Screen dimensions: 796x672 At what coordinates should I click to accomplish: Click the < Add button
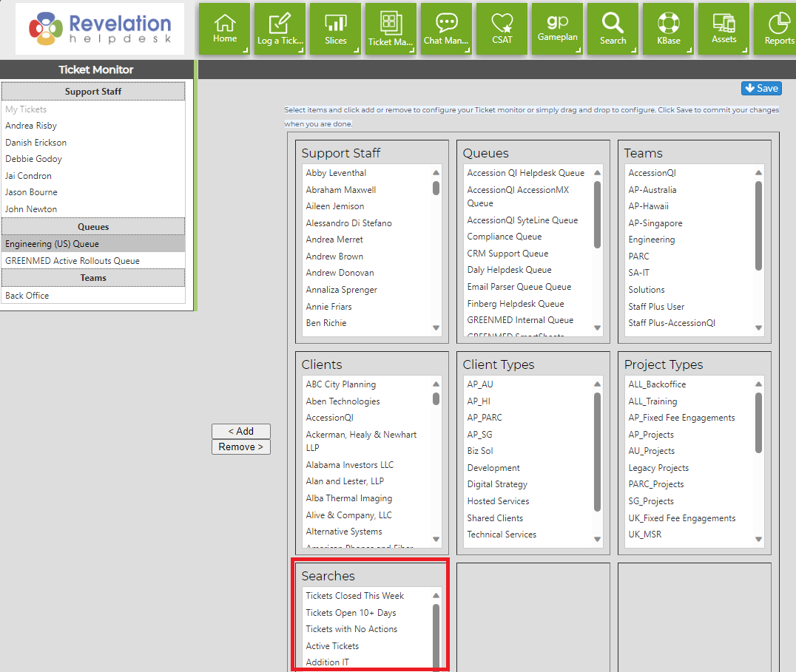pyautogui.click(x=240, y=431)
